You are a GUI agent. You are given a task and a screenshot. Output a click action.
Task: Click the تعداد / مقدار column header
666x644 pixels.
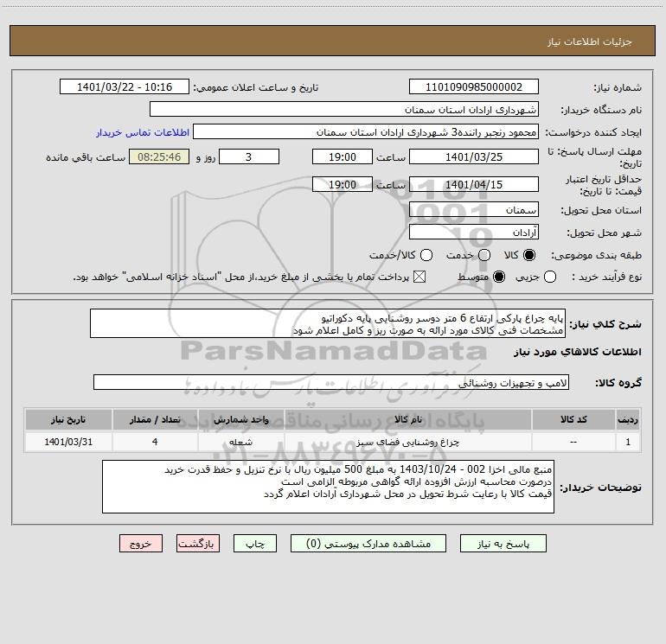click(x=155, y=419)
